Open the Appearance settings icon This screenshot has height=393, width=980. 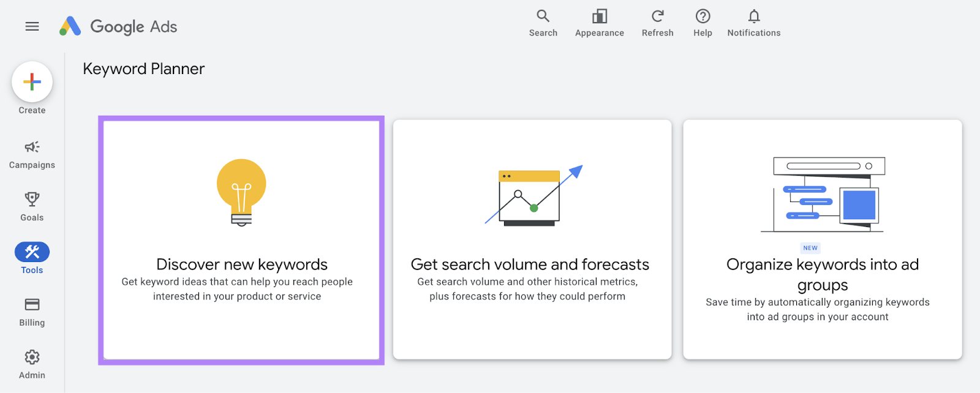599,23
